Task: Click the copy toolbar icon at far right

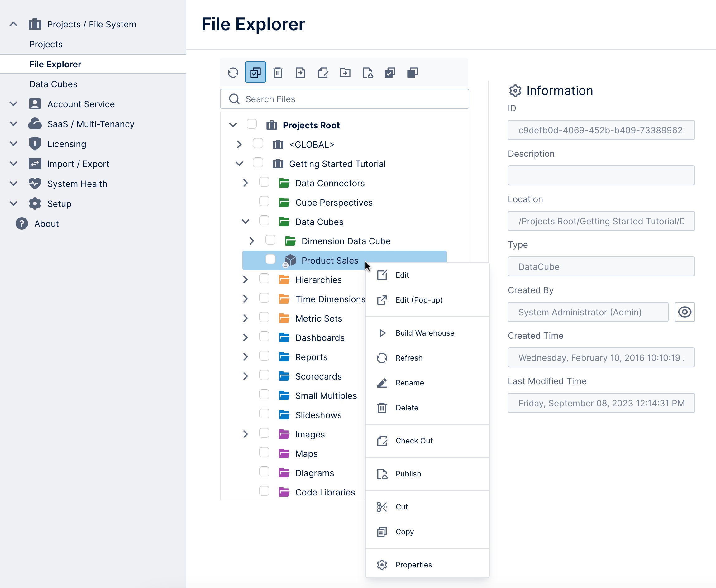Action: [413, 72]
